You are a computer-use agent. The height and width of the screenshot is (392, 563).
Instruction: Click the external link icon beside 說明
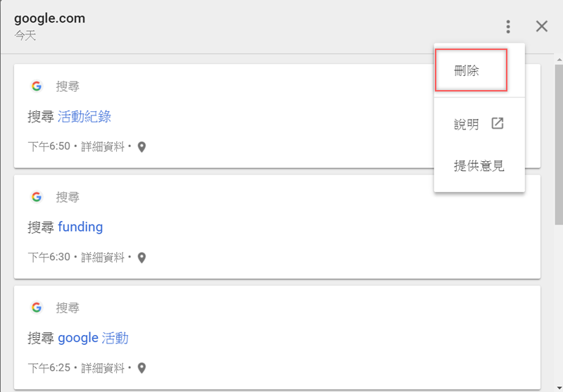coord(498,124)
